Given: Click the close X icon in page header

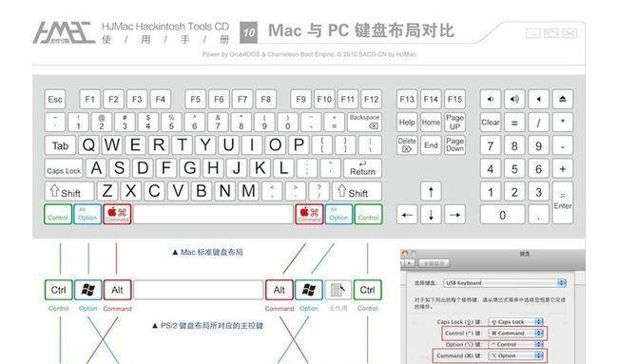Looking at the screenshot, I should pyautogui.click(x=570, y=33).
